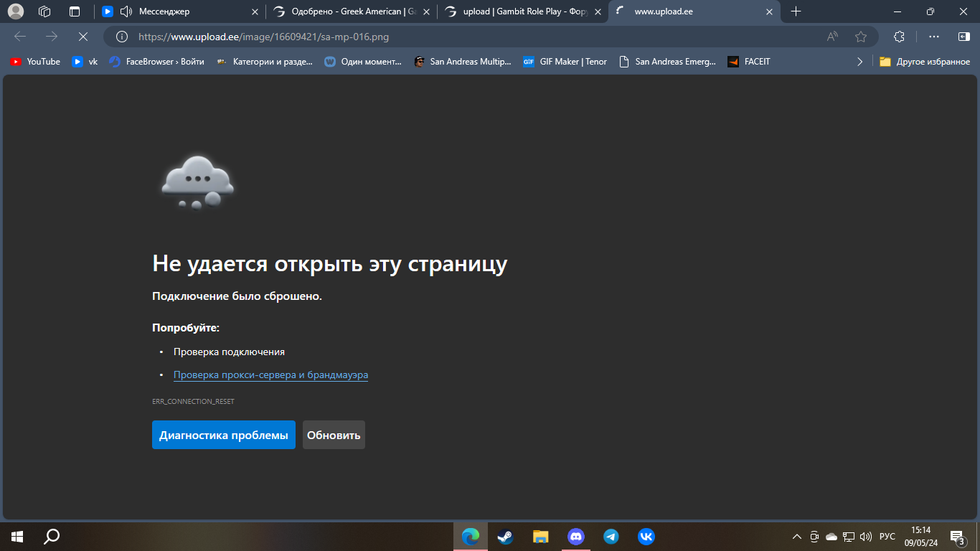
Task: View site information icon in address bar
Action: (122, 37)
